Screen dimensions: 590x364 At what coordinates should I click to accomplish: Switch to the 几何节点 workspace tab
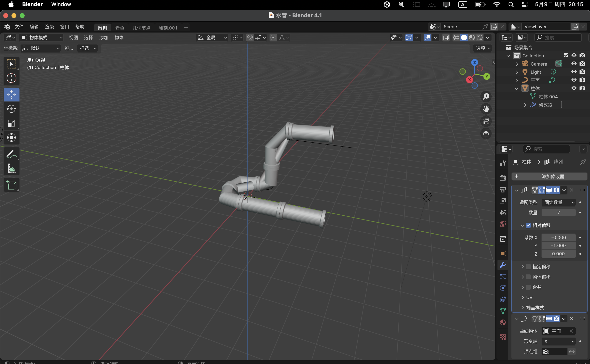point(141,28)
